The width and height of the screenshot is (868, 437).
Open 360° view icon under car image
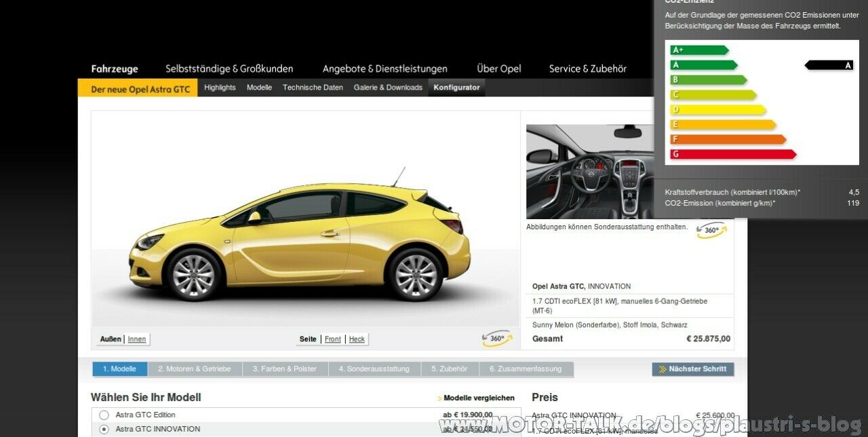coord(496,338)
